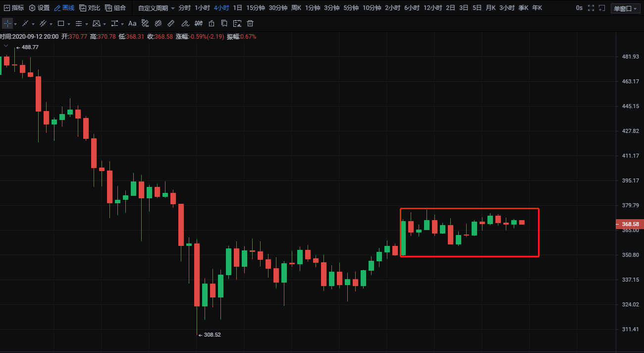Pick the Aa text annotation tool
The image size is (644, 353).
[132, 24]
